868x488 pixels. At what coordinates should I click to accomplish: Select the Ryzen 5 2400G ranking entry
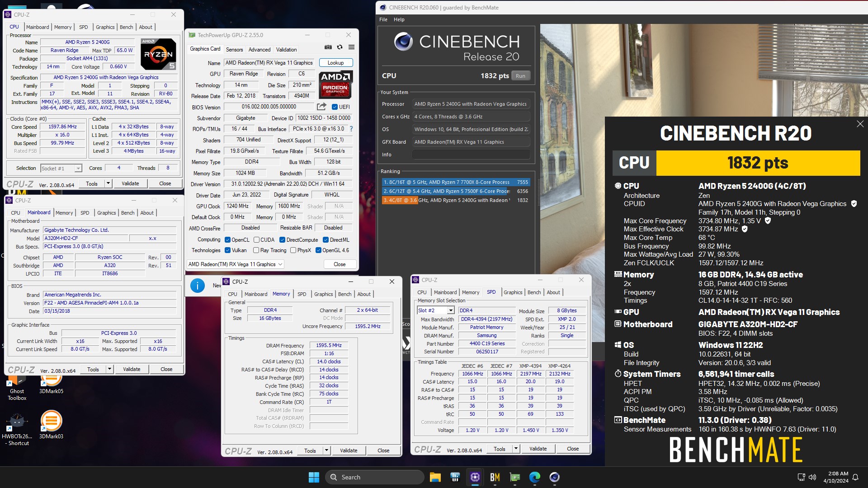[456, 200]
